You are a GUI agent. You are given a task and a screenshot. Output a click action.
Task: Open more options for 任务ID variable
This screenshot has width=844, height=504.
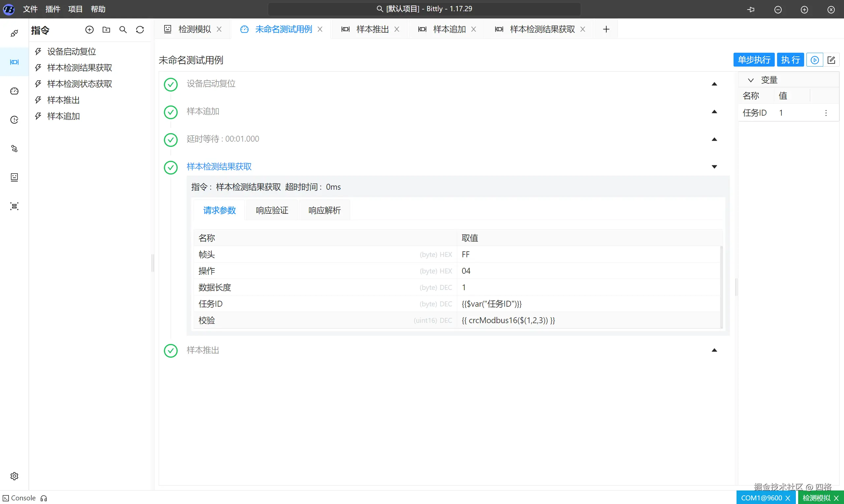click(x=826, y=113)
